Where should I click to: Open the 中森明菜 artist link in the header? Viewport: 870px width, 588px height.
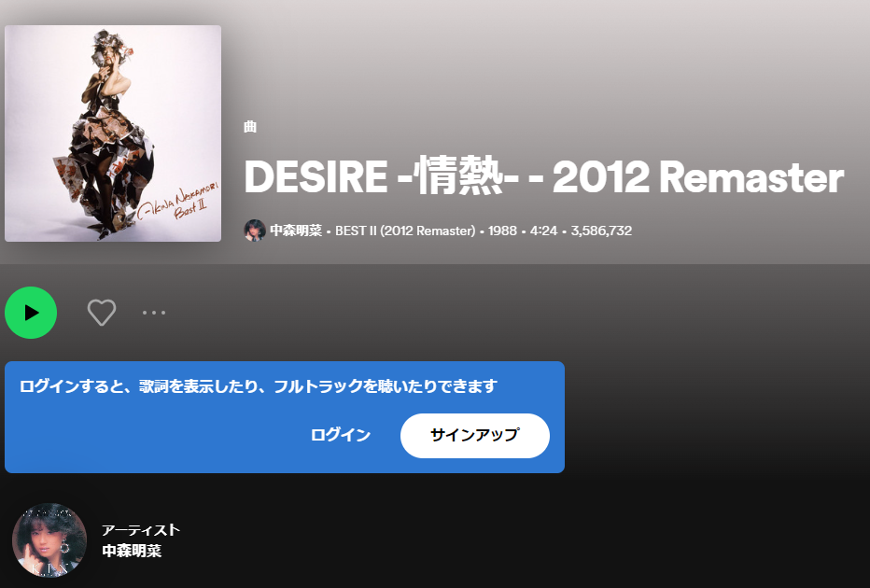(x=296, y=231)
